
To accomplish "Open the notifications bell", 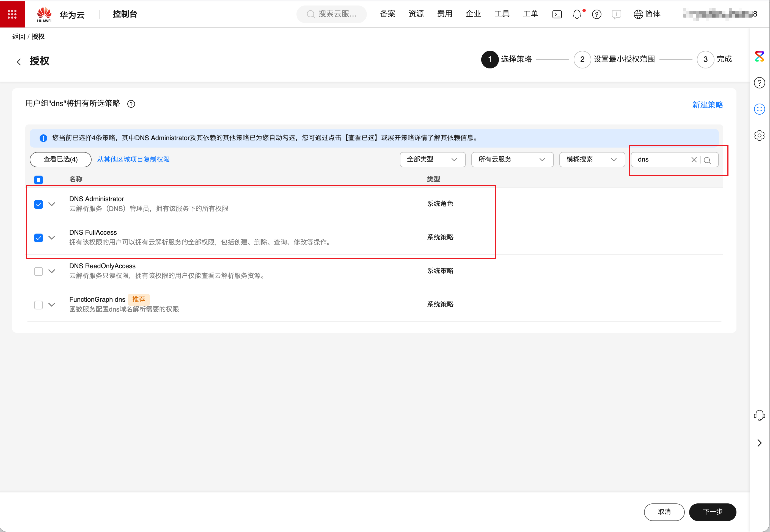I will [x=577, y=14].
